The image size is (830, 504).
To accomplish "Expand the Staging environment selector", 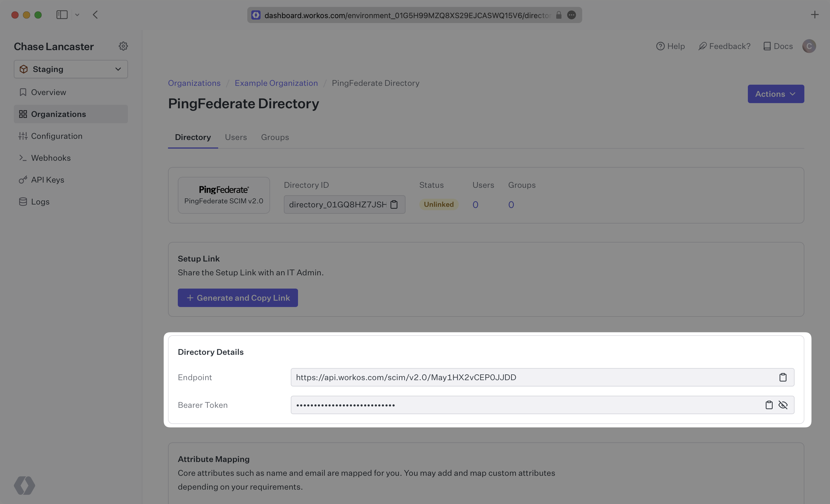I will coord(70,69).
